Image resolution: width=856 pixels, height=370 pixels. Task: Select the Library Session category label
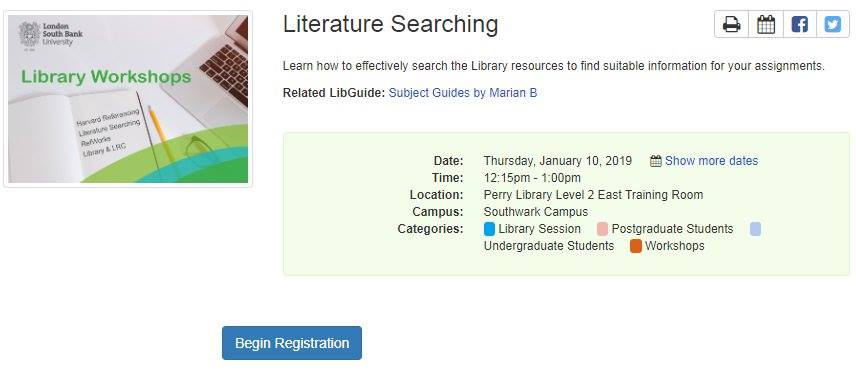coord(539,229)
